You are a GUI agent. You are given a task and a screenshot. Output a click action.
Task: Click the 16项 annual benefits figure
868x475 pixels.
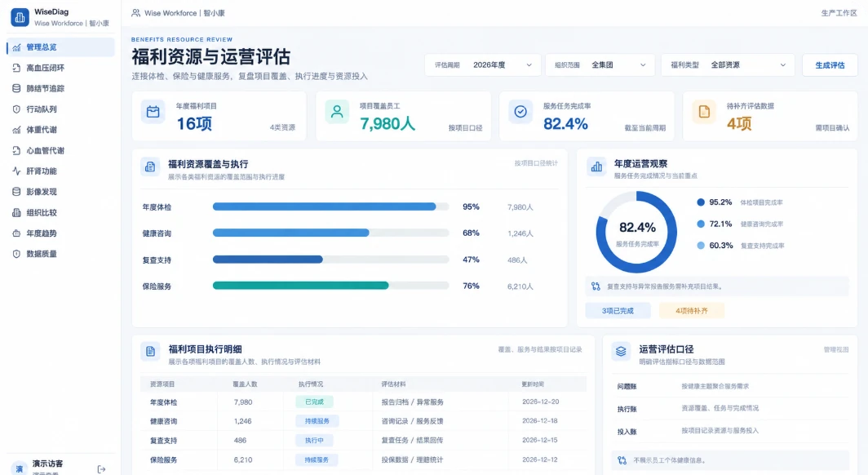(x=194, y=124)
